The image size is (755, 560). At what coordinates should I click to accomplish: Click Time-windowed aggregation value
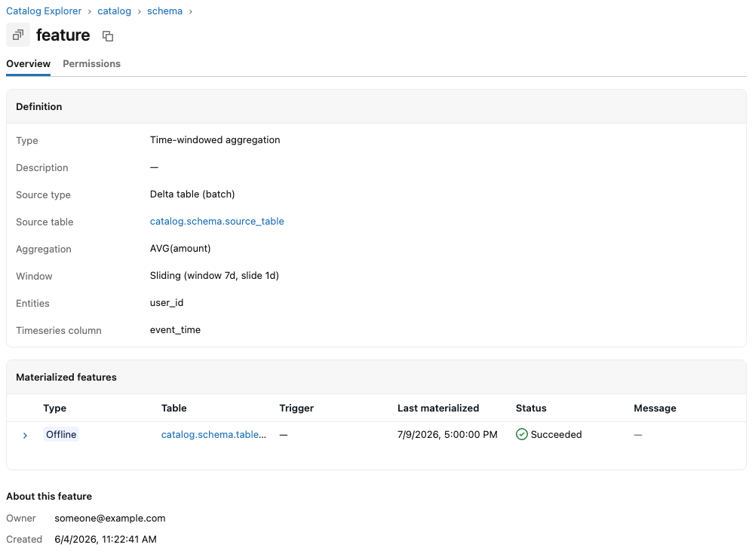(x=215, y=140)
